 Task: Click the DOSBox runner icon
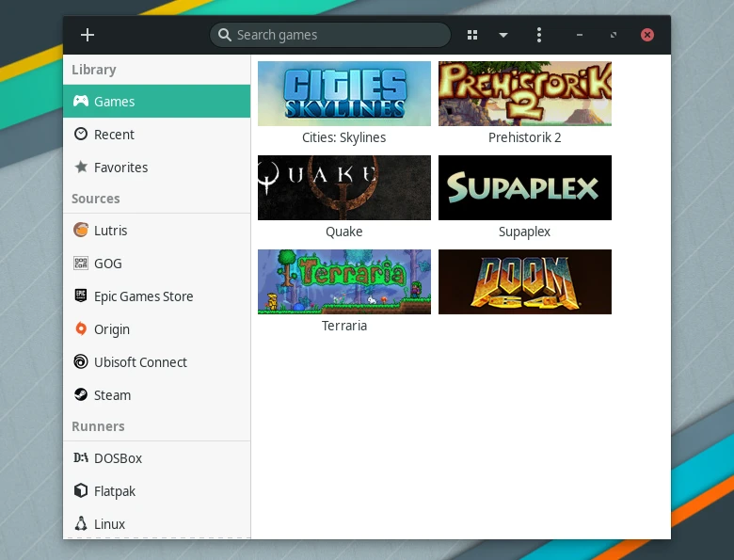tap(81, 457)
